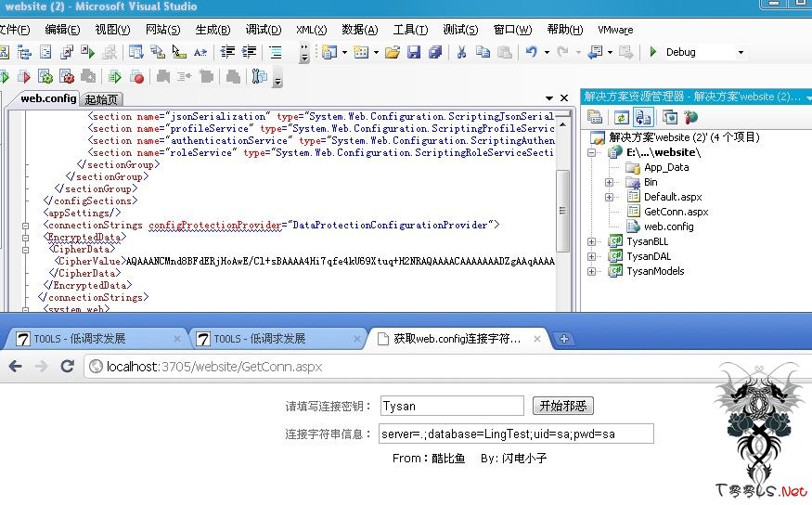The width and height of the screenshot is (812, 505).
Task: Expand the TysanDAL project node
Action: click(x=591, y=256)
